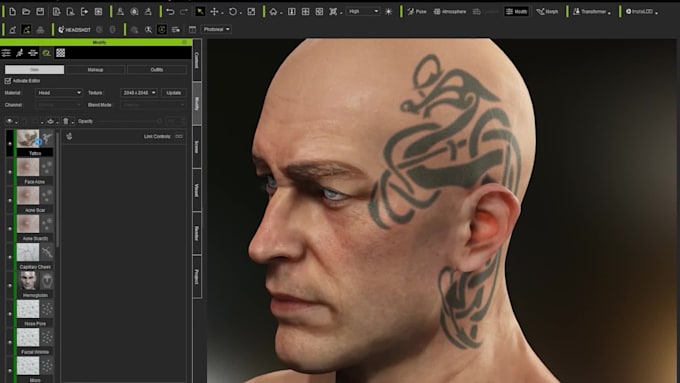Image resolution: width=680 pixels, height=383 pixels.
Task: Select the Hemoglobin layer thumbnail
Action: click(28, 281)
